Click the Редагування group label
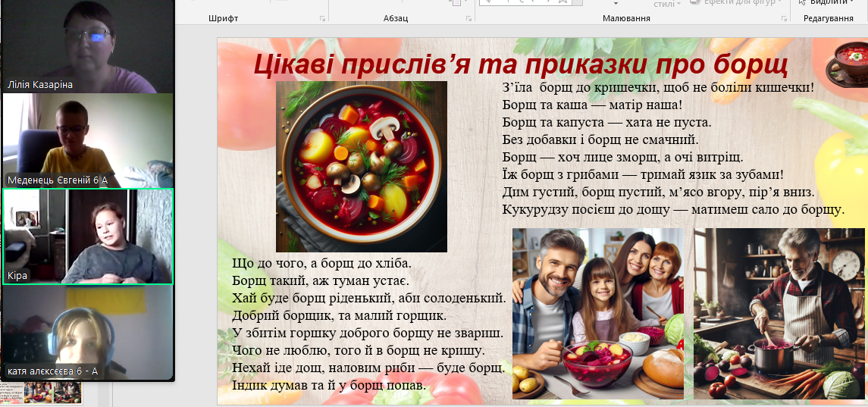 [x=828, y=19]
